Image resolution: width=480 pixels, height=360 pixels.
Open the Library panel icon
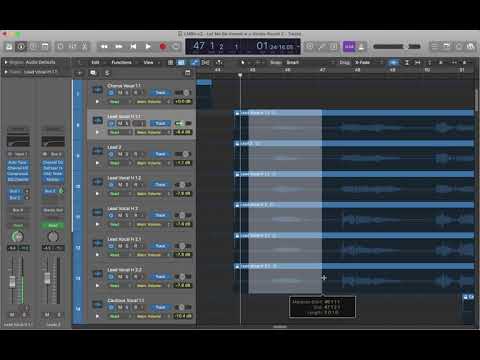(9, 47)
